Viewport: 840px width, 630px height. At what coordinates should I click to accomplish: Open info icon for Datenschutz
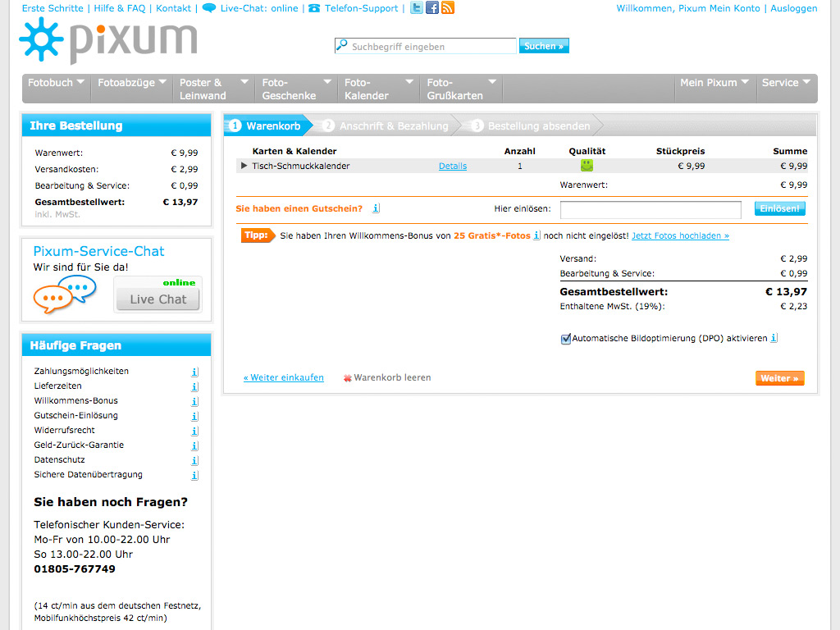click(x=195, y=460)
